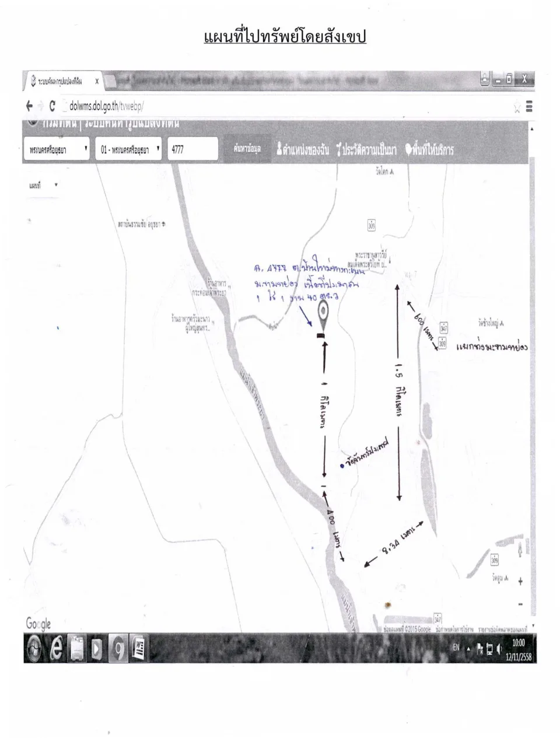Click วัดช้างใหญ่ label on the map
The width and height of the screenshot is (560, 738).
tap(490, 323)
